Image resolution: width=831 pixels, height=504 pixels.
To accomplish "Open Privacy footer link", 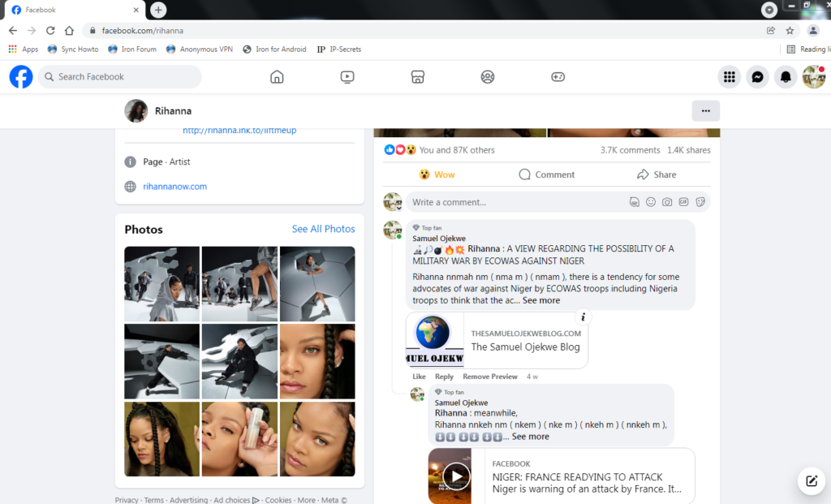I will pos(127,500).
